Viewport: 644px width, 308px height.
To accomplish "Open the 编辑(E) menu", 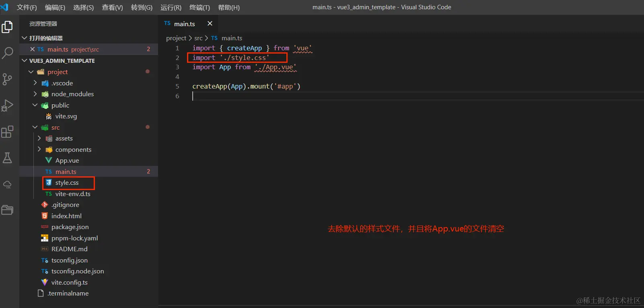I will click(x=55, y=7).
